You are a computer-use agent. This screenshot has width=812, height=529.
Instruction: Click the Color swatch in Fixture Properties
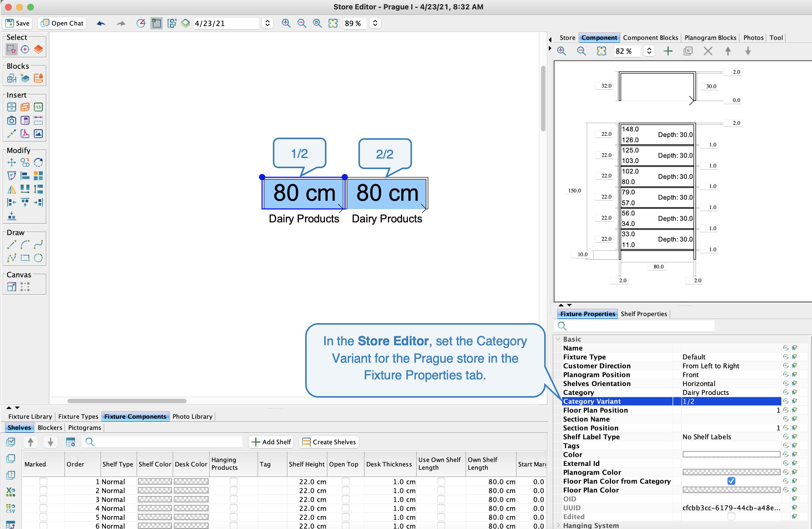tap(731, 454)
